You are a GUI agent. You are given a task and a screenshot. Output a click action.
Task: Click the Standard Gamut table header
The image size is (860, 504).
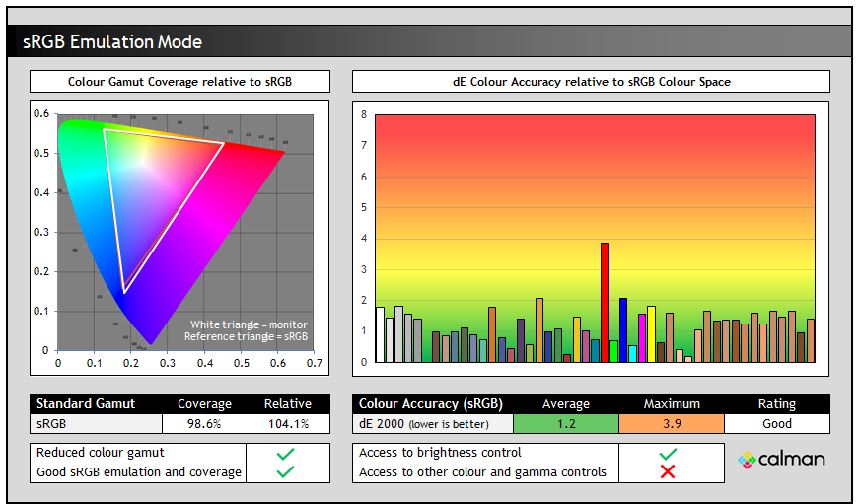pyautogui.click(x=86, y=404)
